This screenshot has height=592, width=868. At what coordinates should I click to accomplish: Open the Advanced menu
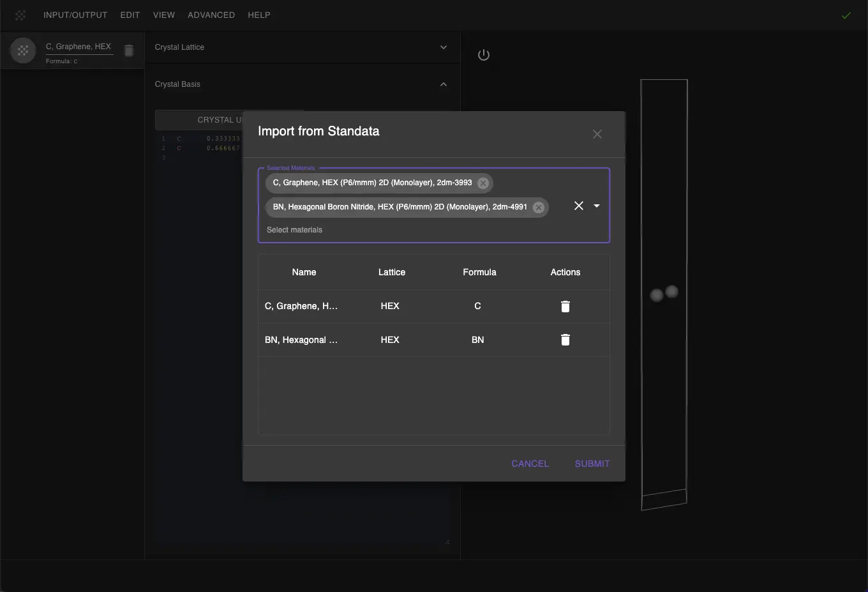[211, 15]
